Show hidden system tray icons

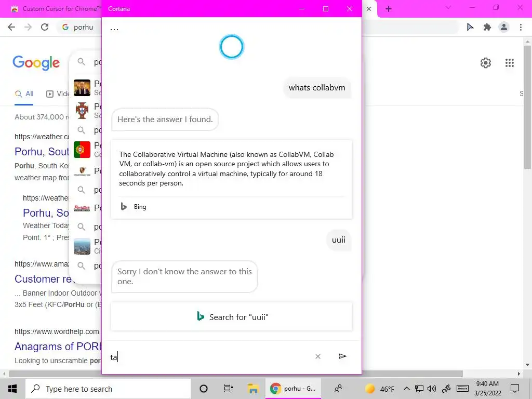pyautogui.click(x=406, y=389)
